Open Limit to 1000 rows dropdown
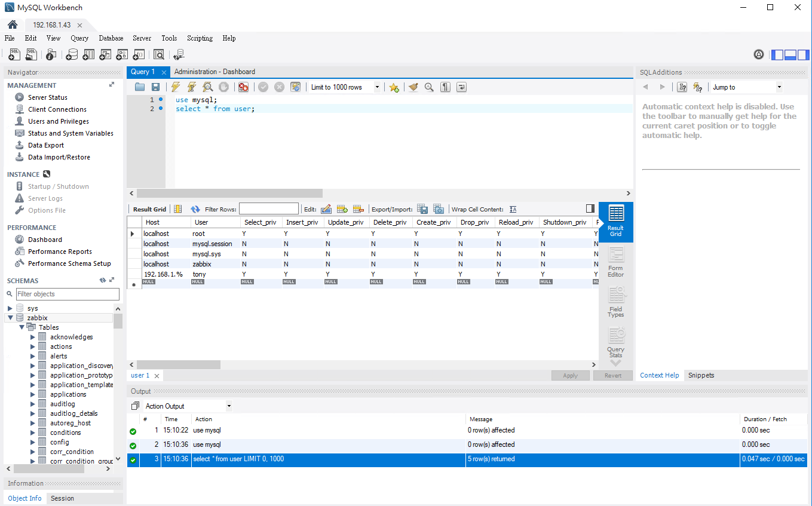 coord(345,87)
